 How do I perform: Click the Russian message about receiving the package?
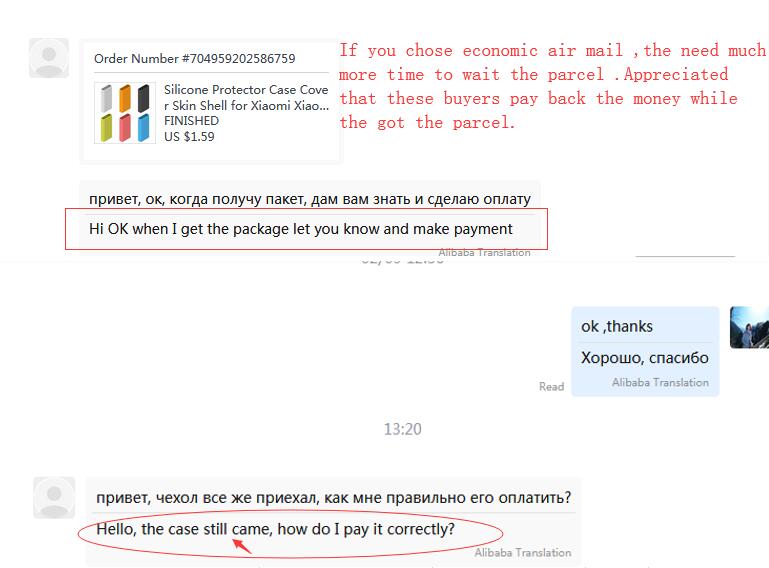click(310, 199)
